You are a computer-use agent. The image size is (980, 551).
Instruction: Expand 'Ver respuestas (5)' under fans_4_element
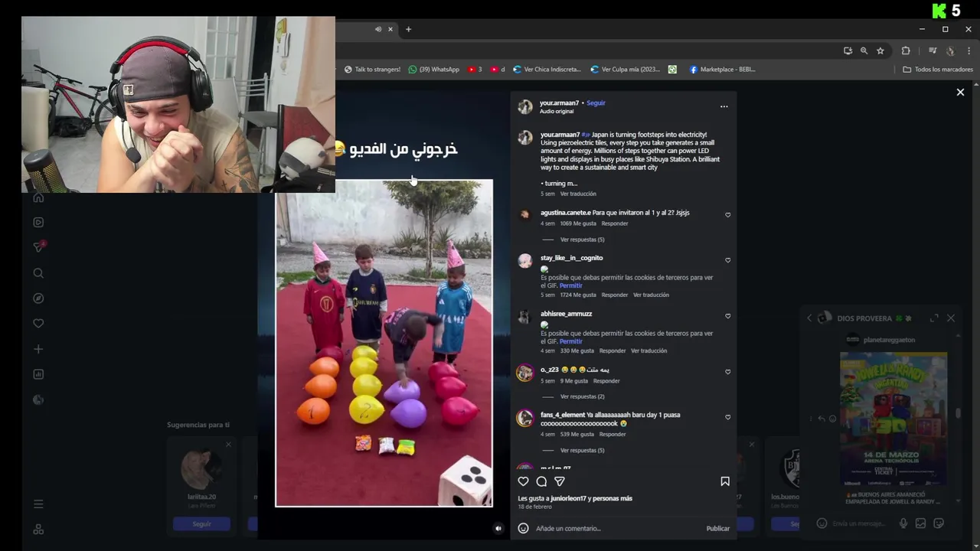[x=582, y=450]
